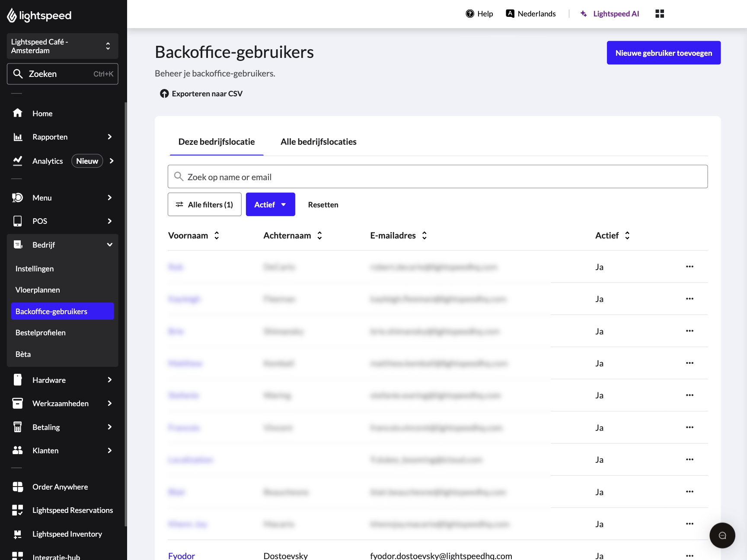The width and height of the screenshot is (747, 560).
Task: Click Nieuwe gebruiker toevoegen button
Action: point(664,53)
